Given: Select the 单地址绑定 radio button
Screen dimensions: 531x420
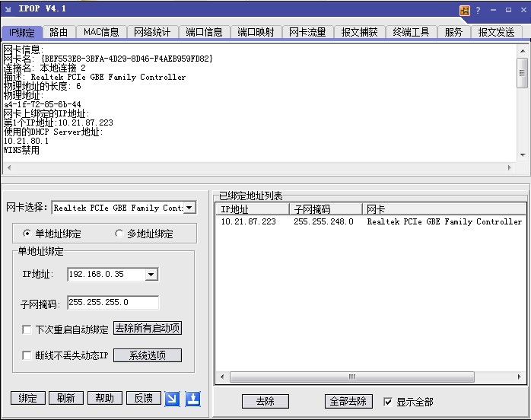Looking at the screenshot, I should coord(27,234).
